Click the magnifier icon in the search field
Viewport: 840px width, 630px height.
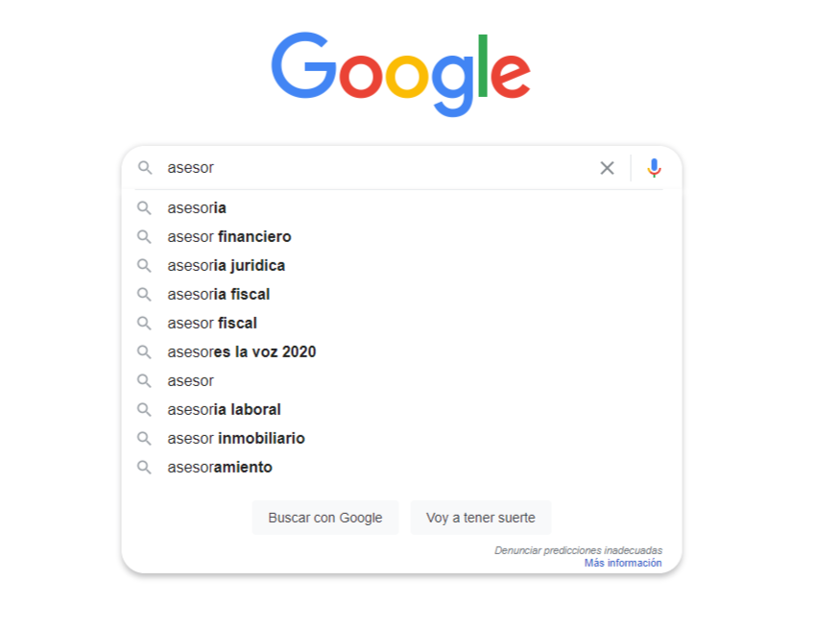[145, 168]
